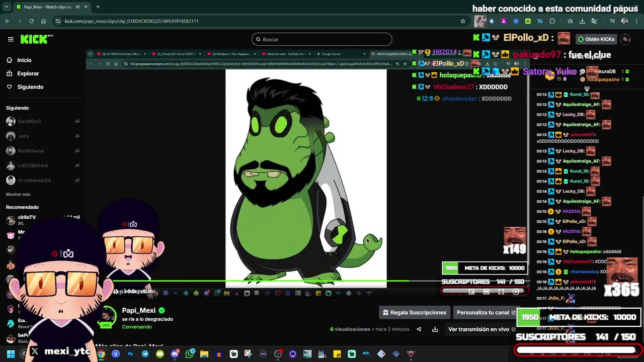
Task: Mute tab via speaker icon on tab
Action: (77, 7)
